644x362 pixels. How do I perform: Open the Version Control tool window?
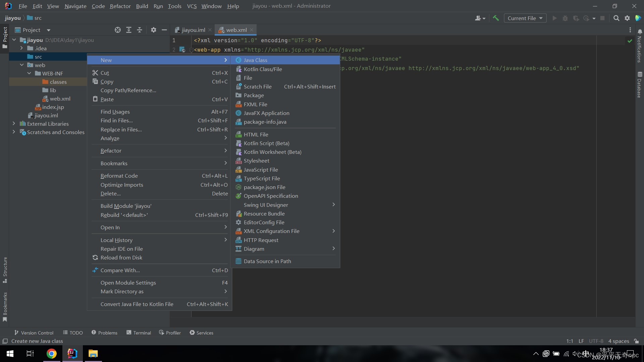[x=34, y=333]
